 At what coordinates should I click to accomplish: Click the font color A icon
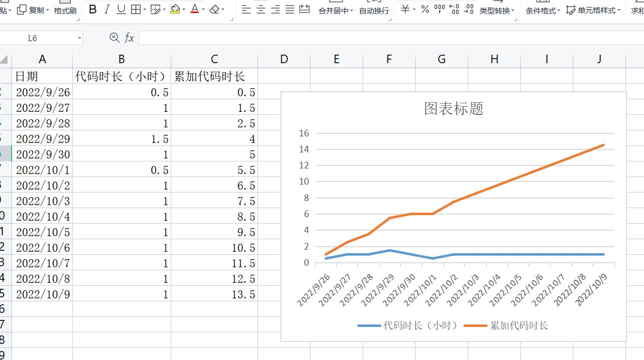click(194, 10)
